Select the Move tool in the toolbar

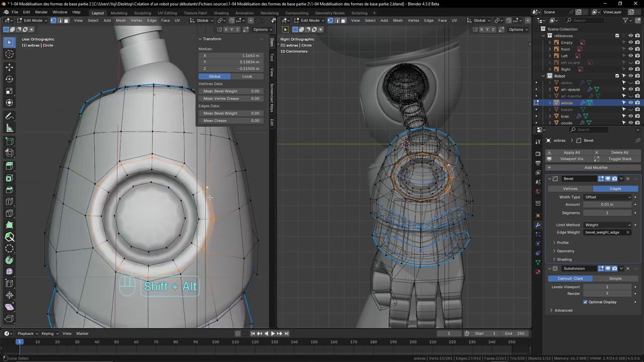point(9,67)
